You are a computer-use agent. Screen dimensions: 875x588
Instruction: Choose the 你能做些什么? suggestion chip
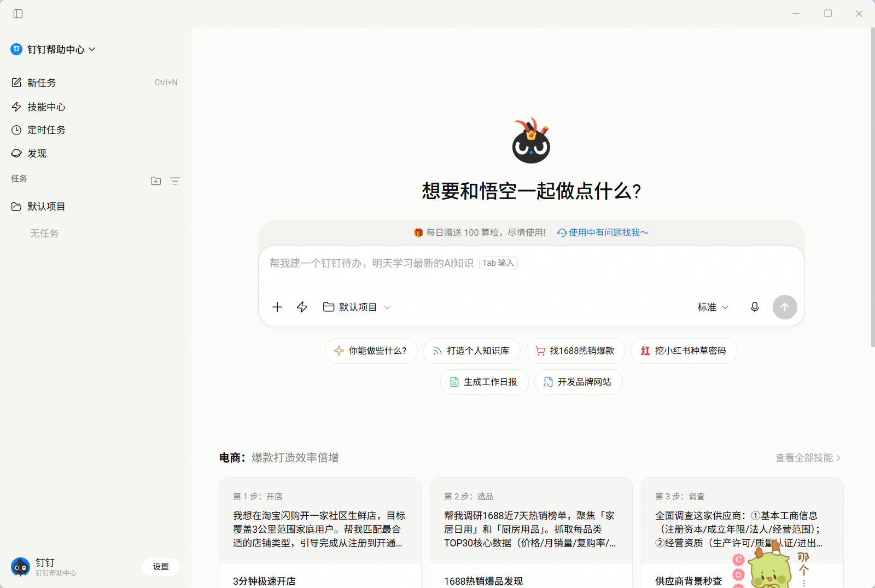(x=371, y=351)
